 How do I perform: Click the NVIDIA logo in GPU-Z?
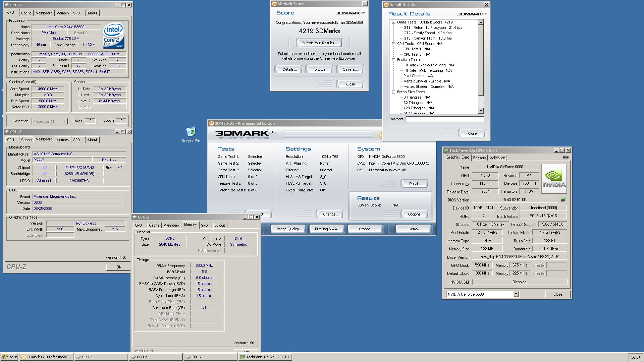554,179
